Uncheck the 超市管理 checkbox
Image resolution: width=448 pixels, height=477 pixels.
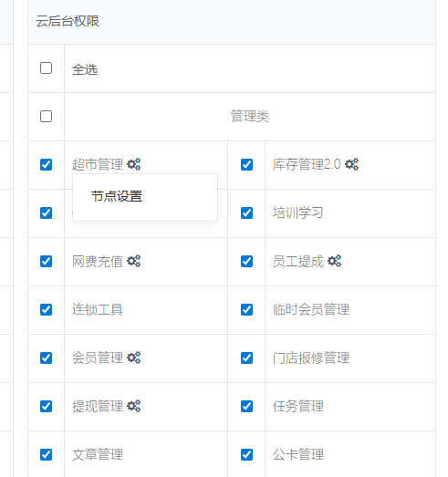click(x=46, y=164)
